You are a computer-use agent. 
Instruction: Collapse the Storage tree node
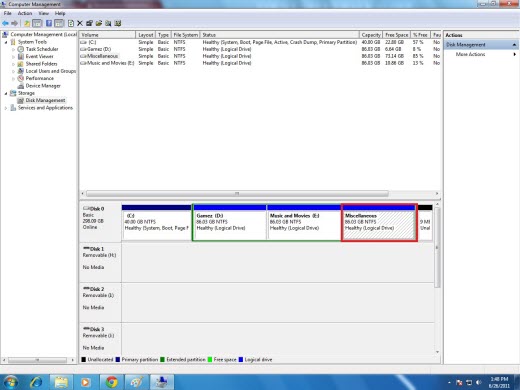(x=6, y=93)
